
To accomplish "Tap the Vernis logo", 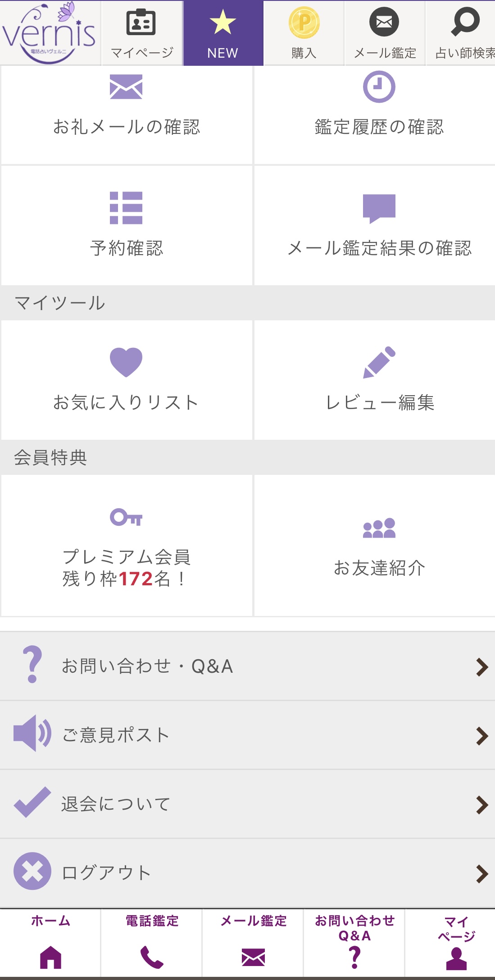I will (x=50, y=33).
